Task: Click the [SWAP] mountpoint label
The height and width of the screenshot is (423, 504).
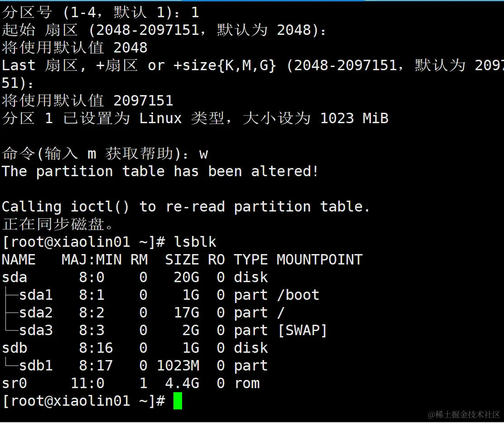Action: tap(303, 330)
